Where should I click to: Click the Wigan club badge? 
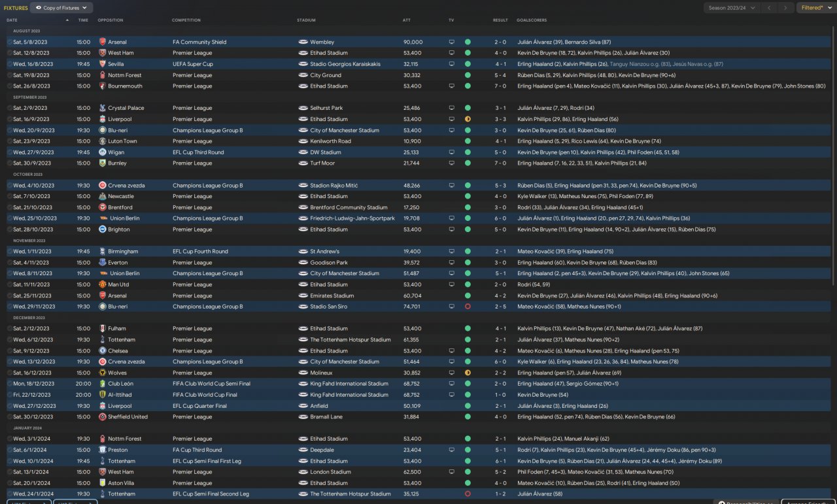pyautogui.click(x=102, y=152)
